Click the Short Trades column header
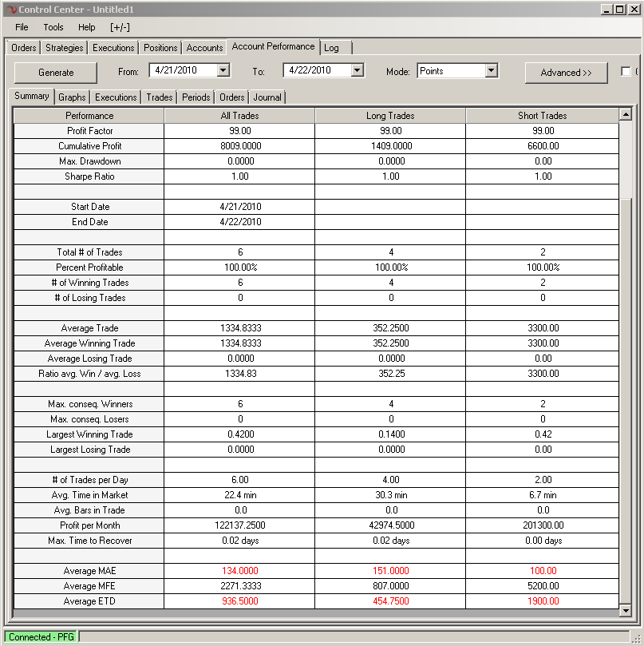Viewport: 644px width, 646px height. coord(543,115)
